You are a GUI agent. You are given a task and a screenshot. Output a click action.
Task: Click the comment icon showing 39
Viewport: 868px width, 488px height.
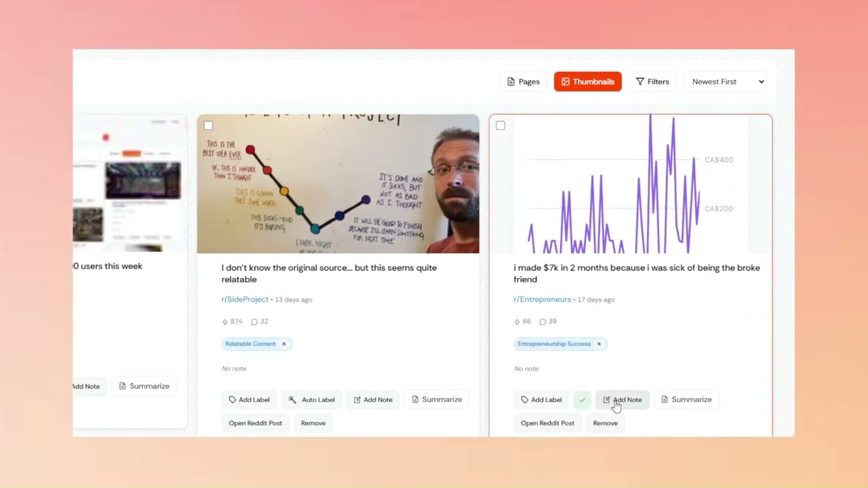[x=542, y=322]
